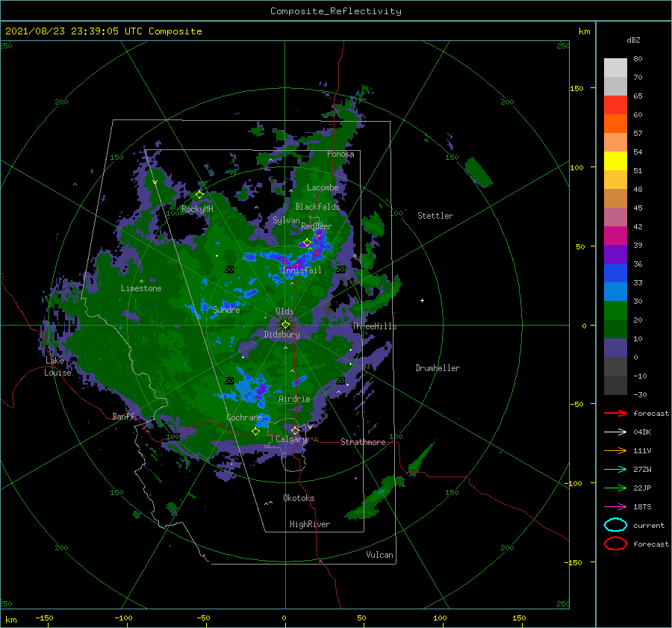Viewport: 672px width, 628px height.
Task: Click the Calgary city label
Action: pos(291,439)
